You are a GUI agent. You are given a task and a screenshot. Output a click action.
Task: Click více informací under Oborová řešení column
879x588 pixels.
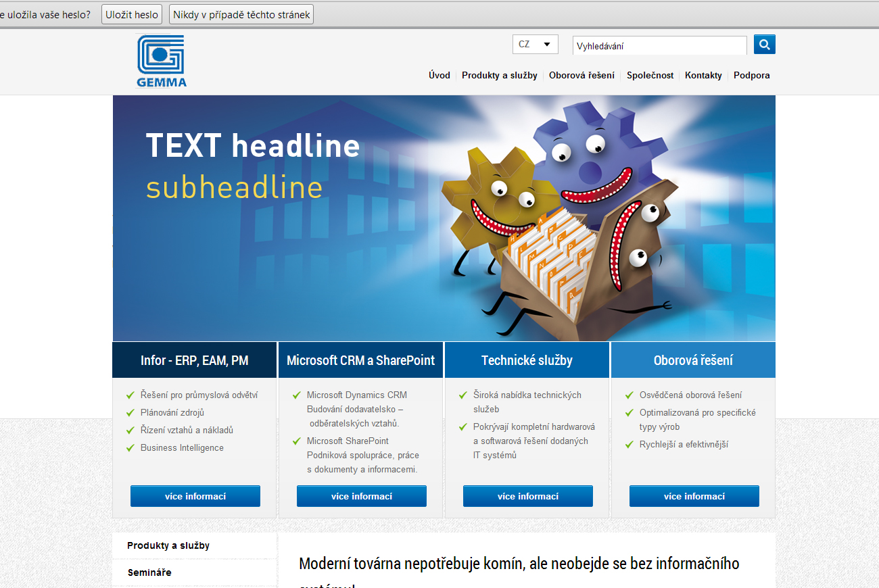694,496
